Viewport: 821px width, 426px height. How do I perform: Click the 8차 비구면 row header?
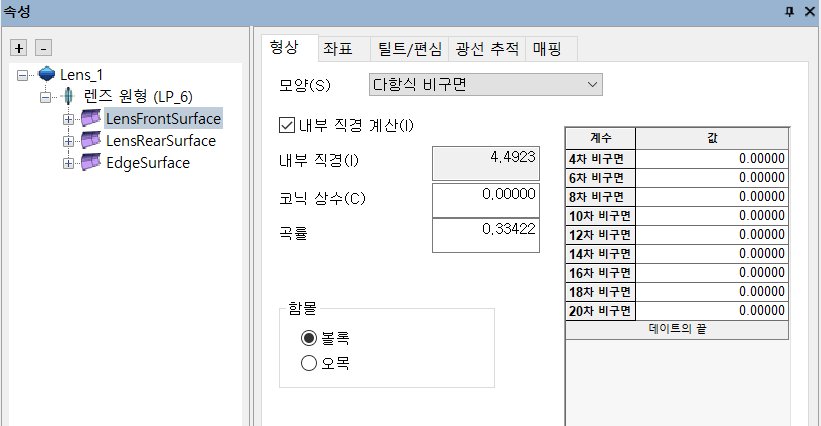[601, 197]
